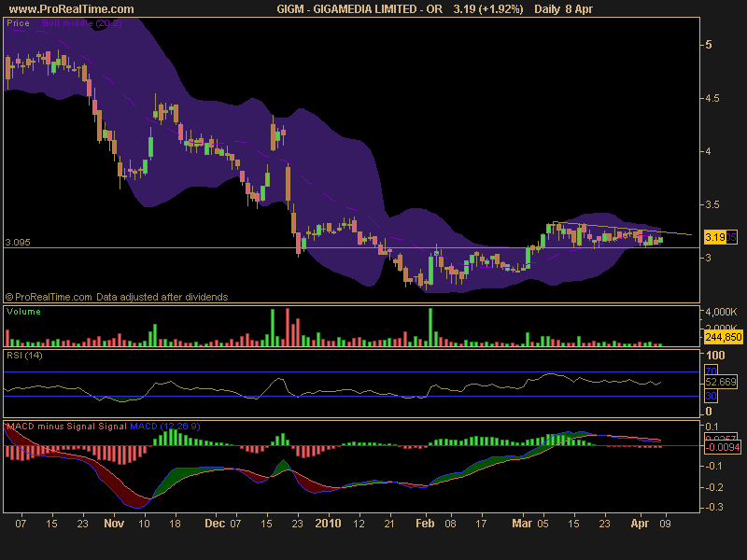Image resolution: width=747 pixels, height=560 pixels.
Task: Click the RSI 70 overbought level marker
Action: click(710, 371)
